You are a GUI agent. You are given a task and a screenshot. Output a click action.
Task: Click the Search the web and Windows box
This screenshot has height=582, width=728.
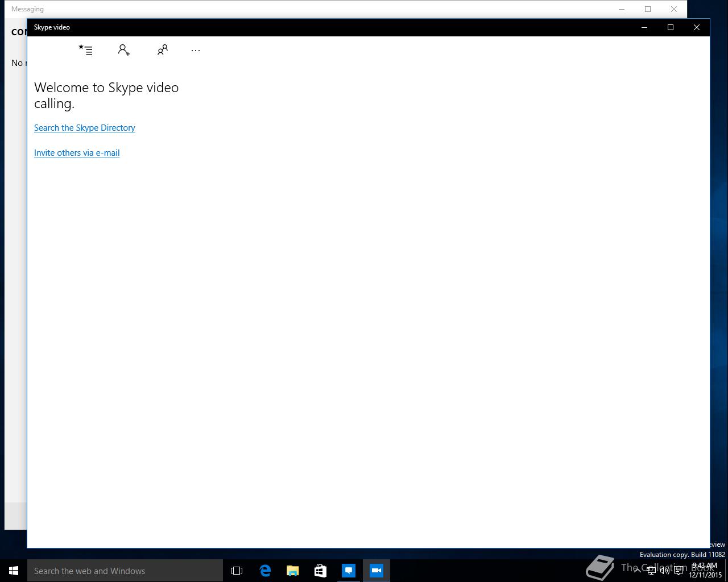(x=125, y=571)
